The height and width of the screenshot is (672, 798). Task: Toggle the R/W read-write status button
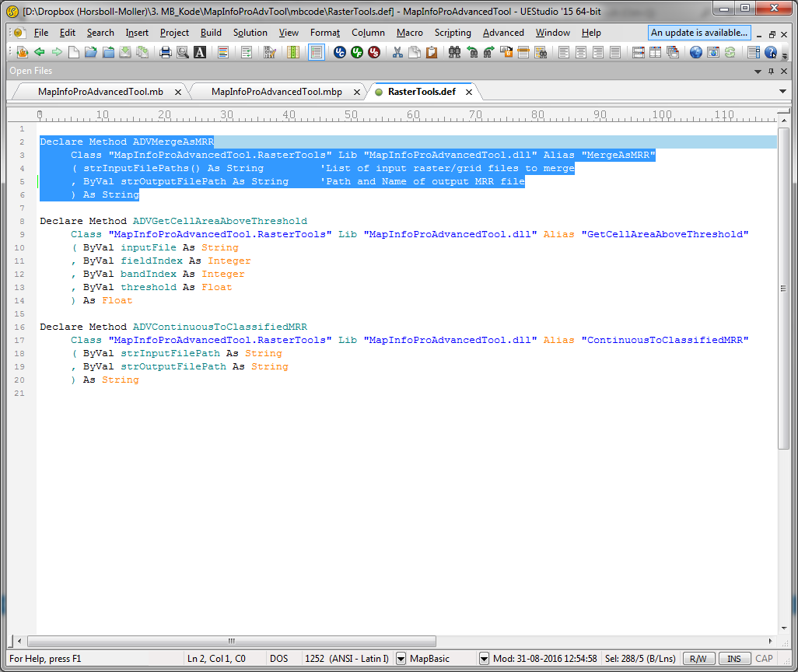(x=698, y=659)
